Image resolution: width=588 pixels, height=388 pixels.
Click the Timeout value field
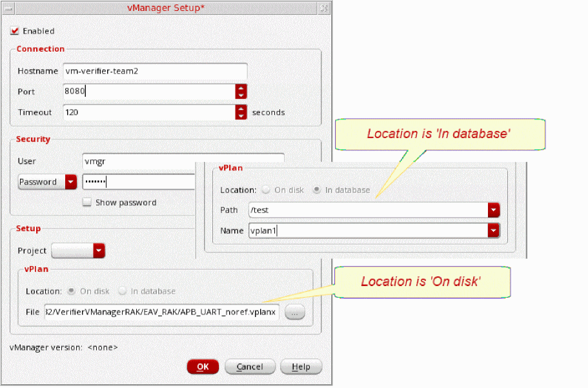point(149,112)
